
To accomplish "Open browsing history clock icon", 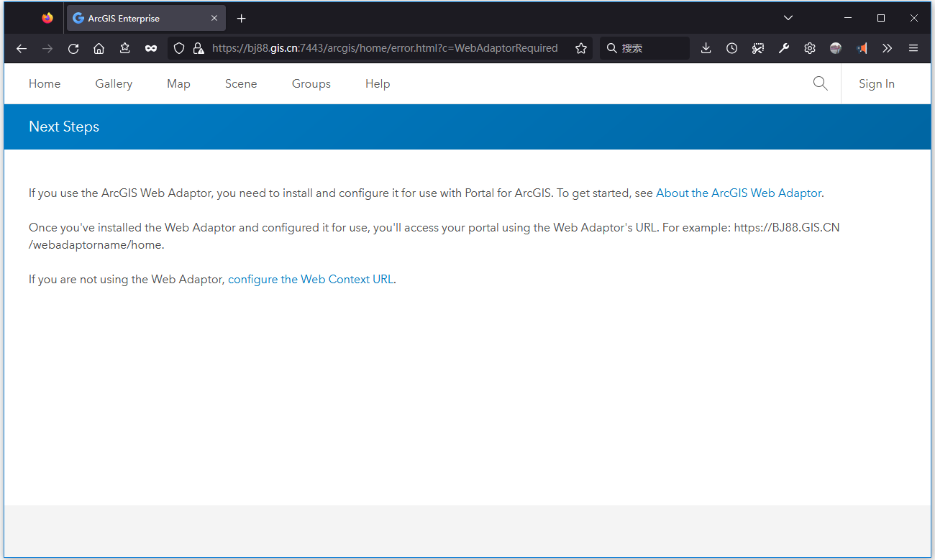I will [x=732, y=48].
